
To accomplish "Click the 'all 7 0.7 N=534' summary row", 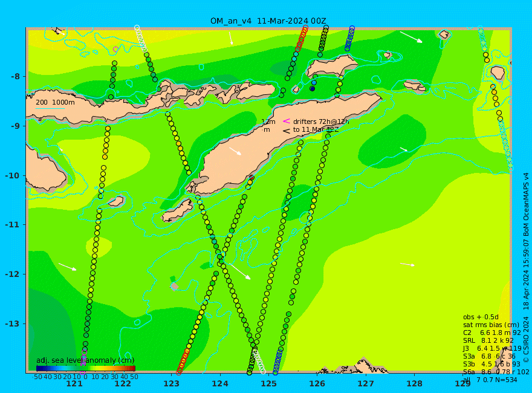I will pyautogui.click(x=490, y=380).
